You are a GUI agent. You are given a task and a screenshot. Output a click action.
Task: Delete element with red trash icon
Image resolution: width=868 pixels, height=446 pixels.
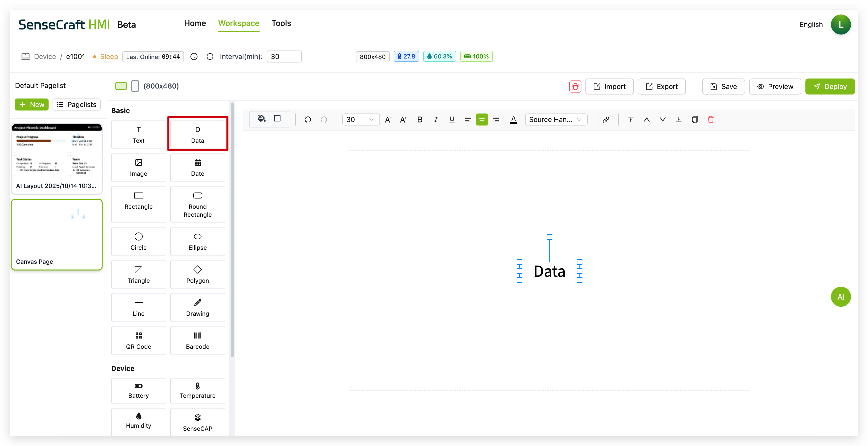coord(711,119)
